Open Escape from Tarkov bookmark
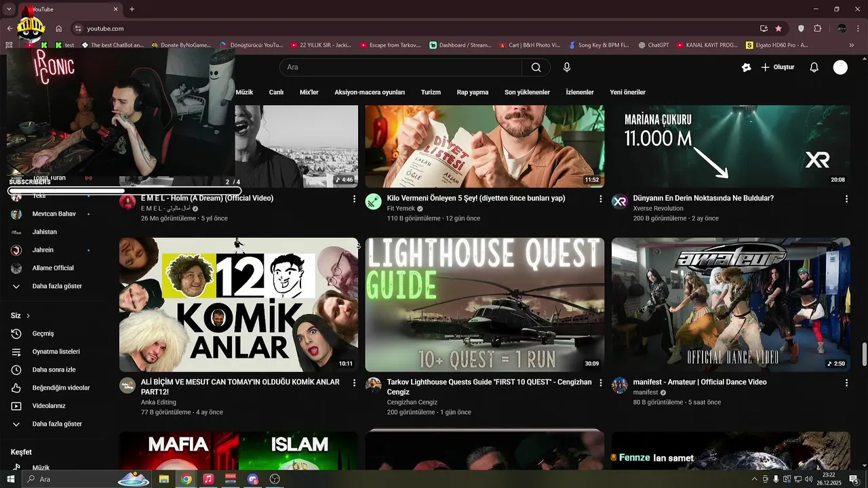Image resolution: width=868 pixels, height=488 pixels. pos(391,45)
